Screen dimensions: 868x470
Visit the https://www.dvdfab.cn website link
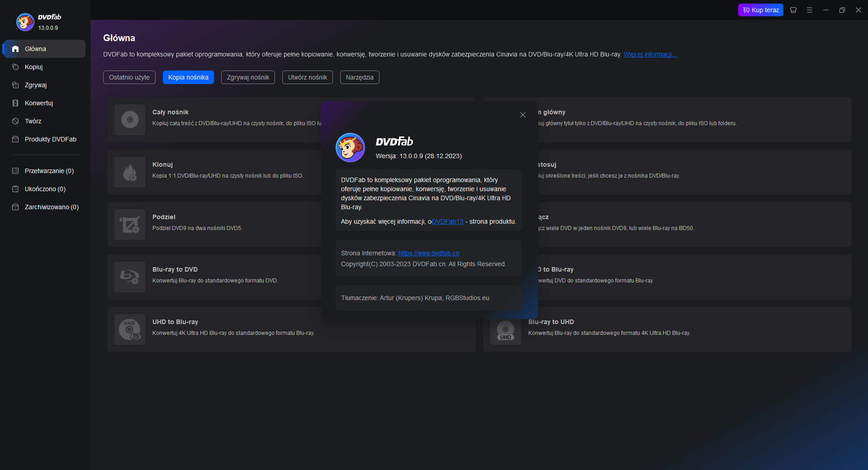(429, 253)
